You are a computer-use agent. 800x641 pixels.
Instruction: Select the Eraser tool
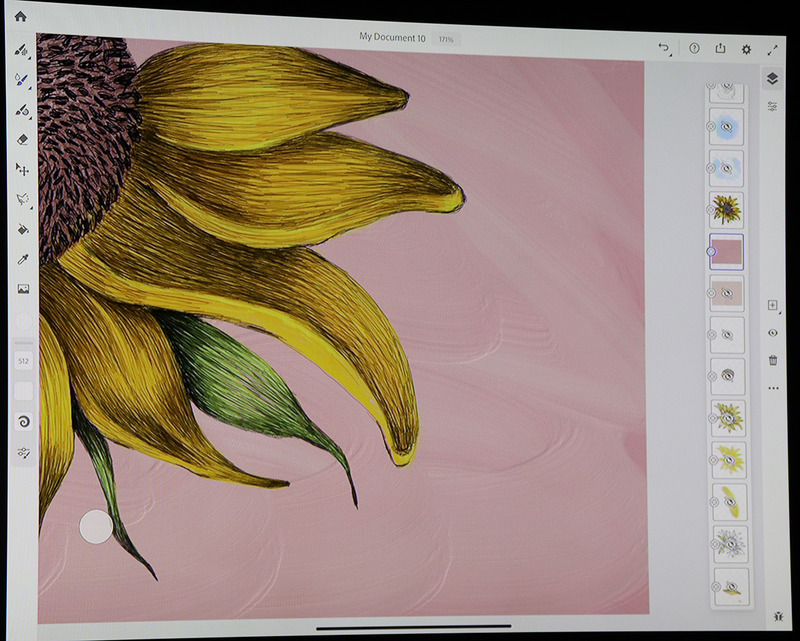tap(22, 140)
